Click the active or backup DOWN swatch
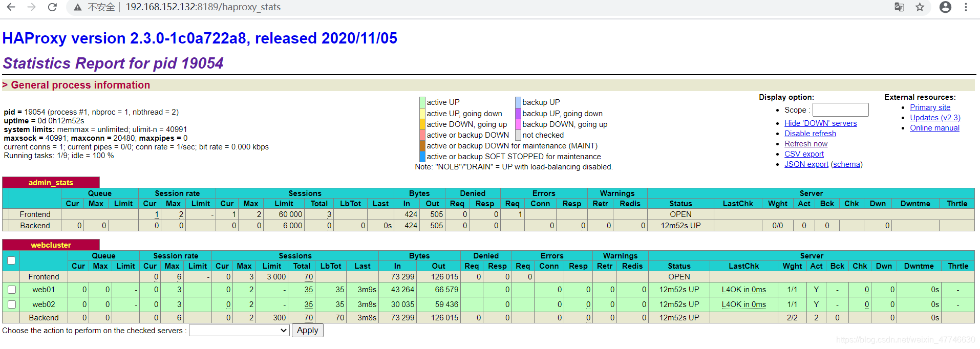 click(422, 135)
